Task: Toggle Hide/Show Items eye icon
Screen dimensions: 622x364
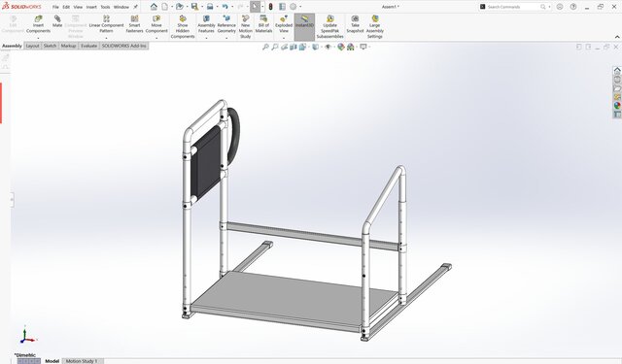Action: [x=328, y=48]
